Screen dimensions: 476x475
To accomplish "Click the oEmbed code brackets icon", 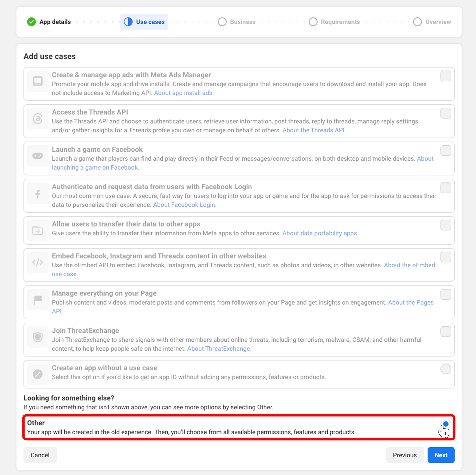I will click(x=38, y=262).
